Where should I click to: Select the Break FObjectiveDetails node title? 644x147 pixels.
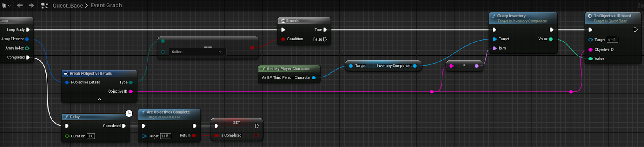[x=91, y=74]
